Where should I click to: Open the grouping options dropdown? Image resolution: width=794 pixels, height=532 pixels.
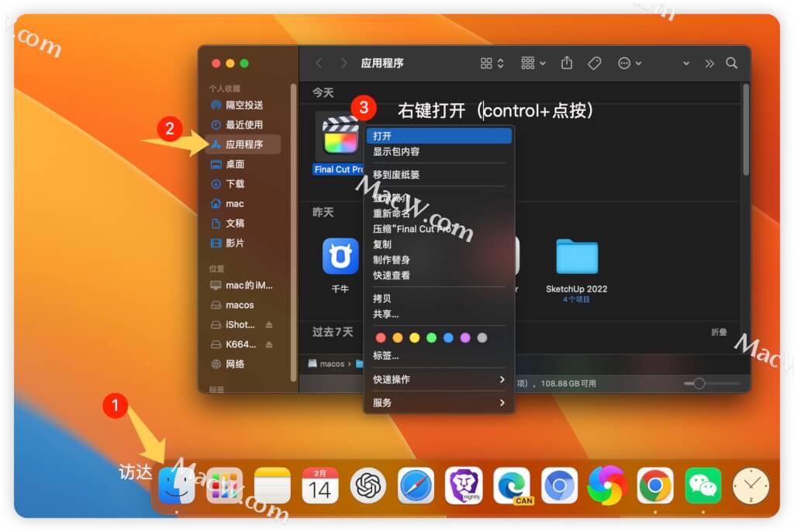533,63
